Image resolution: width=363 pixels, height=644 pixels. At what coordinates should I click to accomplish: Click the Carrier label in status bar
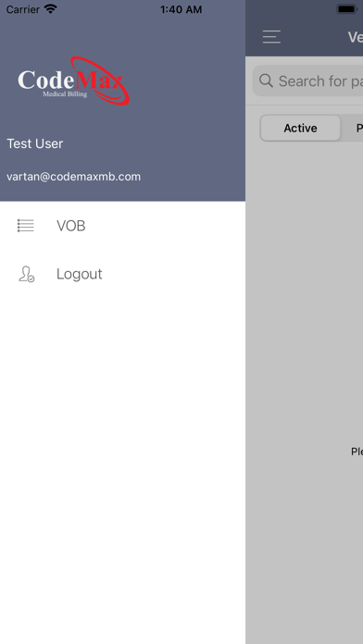coord(22,9)
